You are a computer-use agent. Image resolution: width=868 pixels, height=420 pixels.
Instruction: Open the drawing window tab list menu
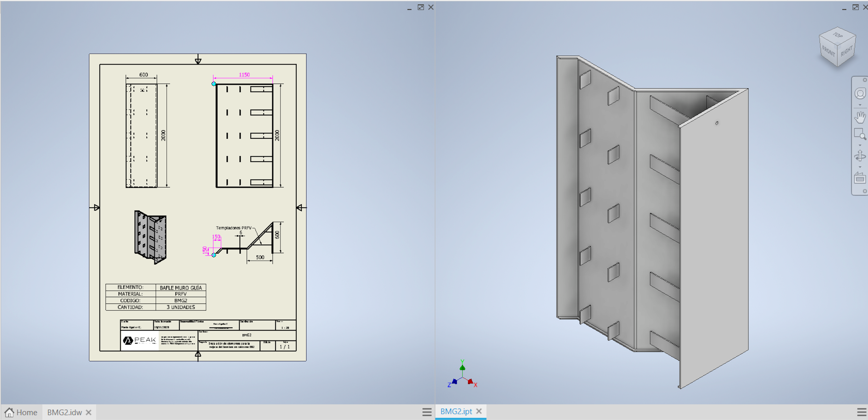427,412
